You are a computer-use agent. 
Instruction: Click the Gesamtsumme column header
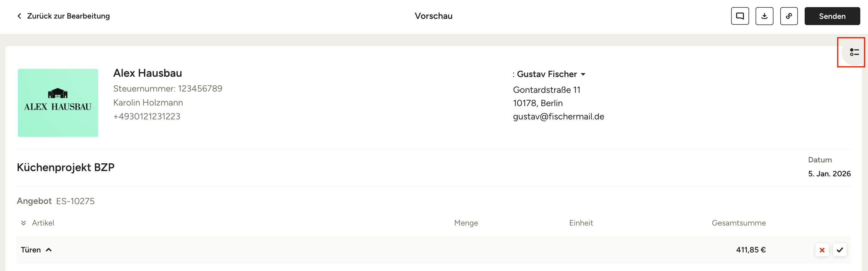pos(738,223)
